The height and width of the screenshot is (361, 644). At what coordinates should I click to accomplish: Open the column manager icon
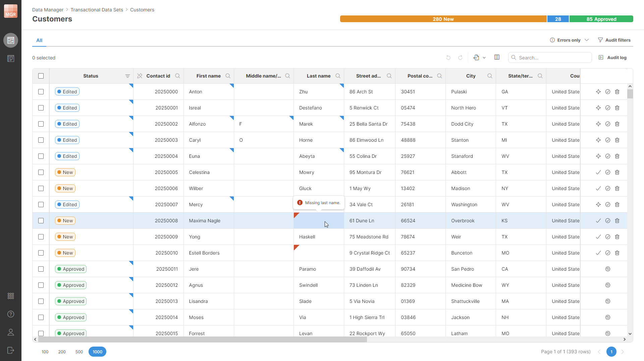(497, 57)
